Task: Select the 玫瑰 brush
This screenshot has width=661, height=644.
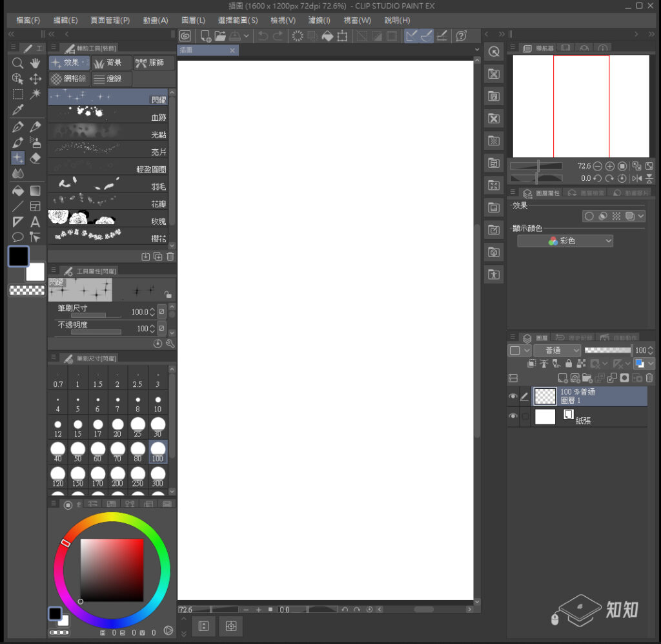Action: (x=108, y=218)
